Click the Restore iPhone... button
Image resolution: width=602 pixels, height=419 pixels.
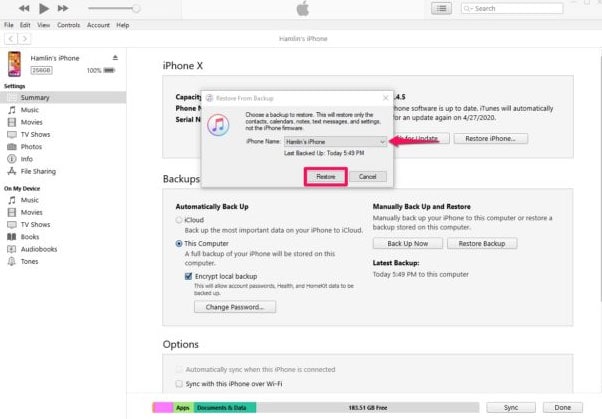(x=491, y=139)
